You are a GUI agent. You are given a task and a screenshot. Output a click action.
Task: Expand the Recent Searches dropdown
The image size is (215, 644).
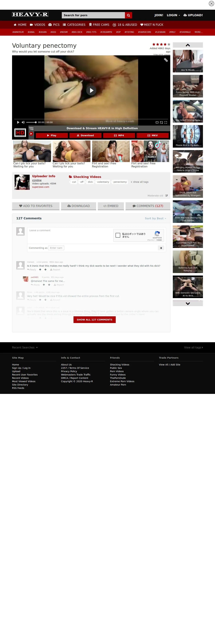tap(25, 348)
